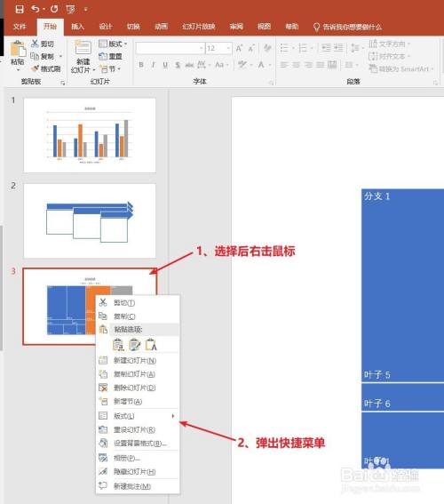Click the Undo arrow icon

(x=36, y=9)
